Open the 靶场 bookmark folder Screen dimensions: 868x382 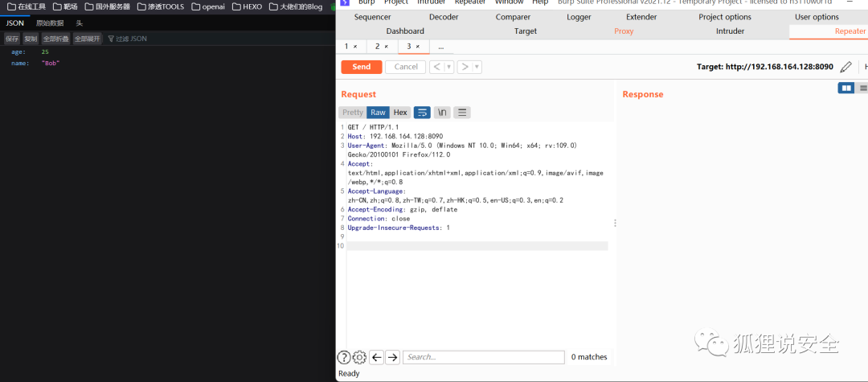pyautogui.click(x=65, y=6)
